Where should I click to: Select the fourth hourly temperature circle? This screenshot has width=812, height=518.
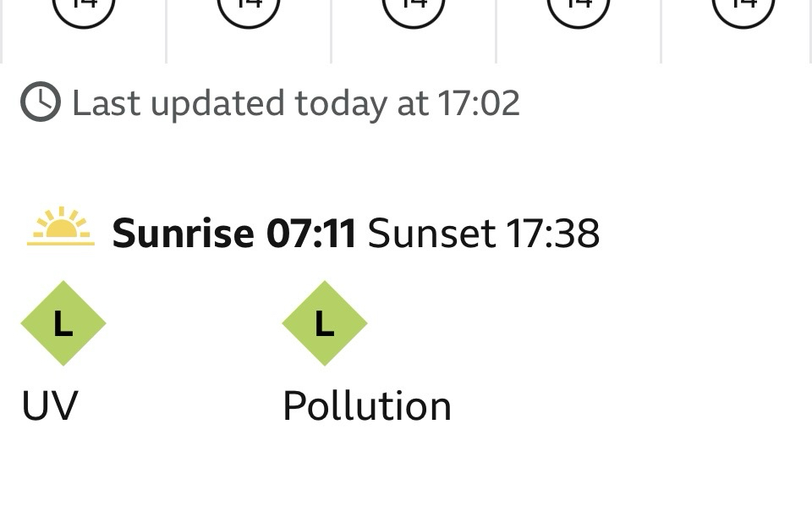[579, 10]
